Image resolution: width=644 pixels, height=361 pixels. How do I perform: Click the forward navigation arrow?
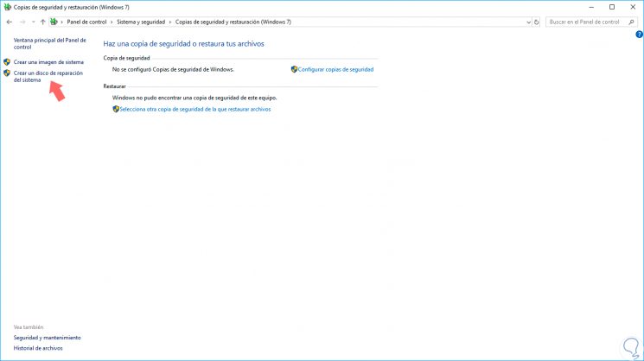pyautogui.click(x=22, y=22)
